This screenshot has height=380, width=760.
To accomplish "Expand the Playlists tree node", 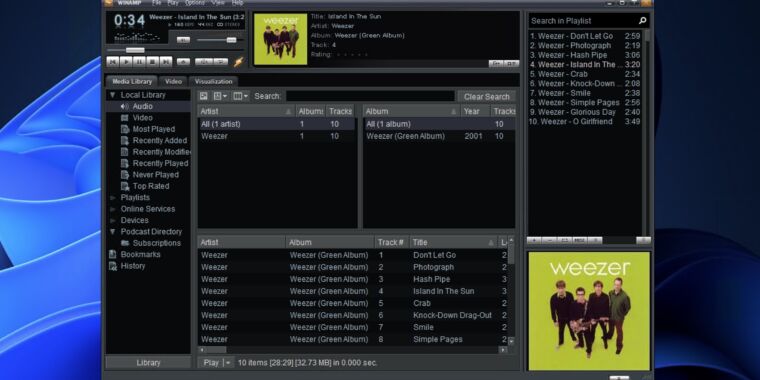I will pyautogui.click(x=112, y=198).
